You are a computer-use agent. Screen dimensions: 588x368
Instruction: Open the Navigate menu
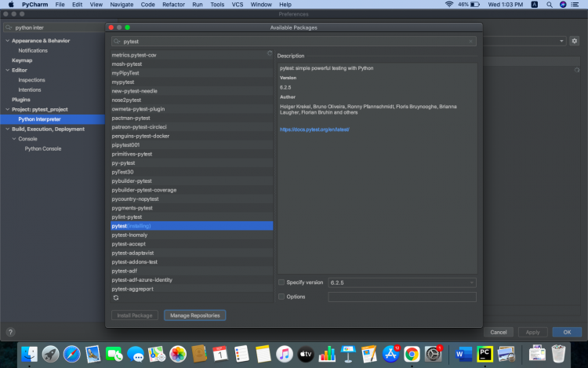[x=122, y=5]
